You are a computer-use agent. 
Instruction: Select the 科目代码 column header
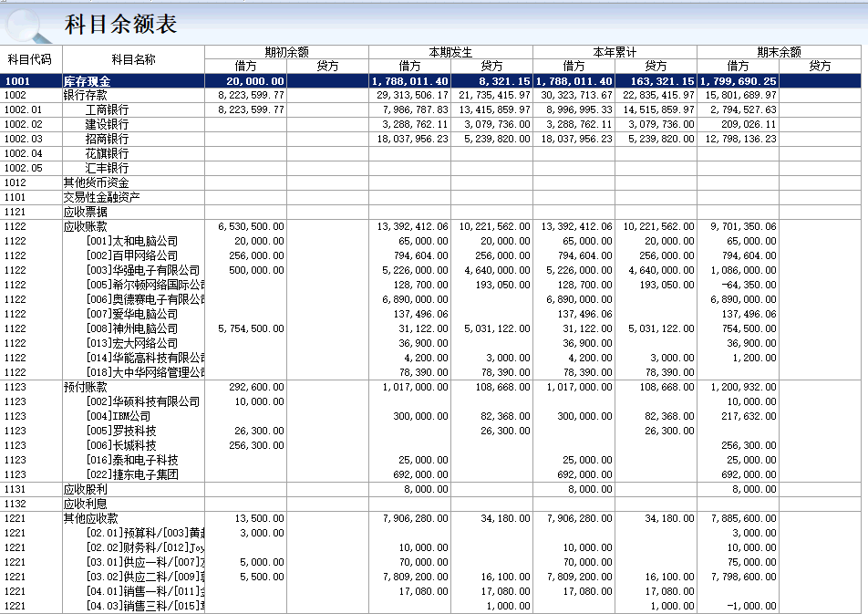[30, 59]
